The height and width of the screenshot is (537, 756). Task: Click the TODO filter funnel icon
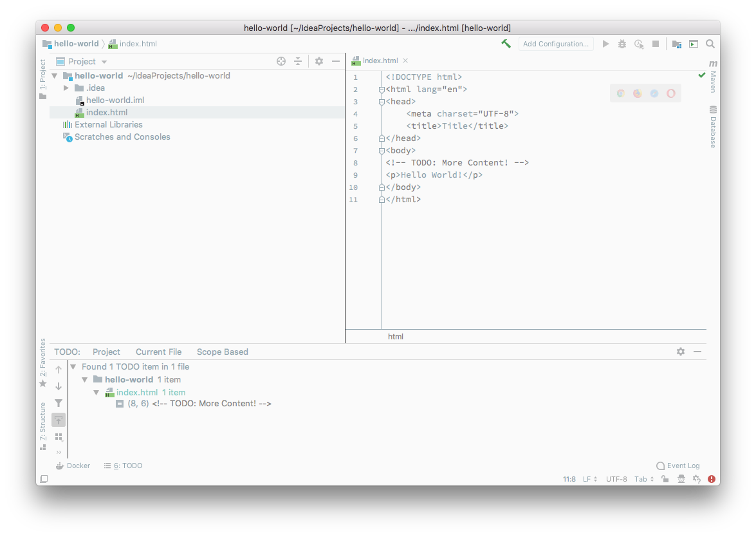point(59,403)
